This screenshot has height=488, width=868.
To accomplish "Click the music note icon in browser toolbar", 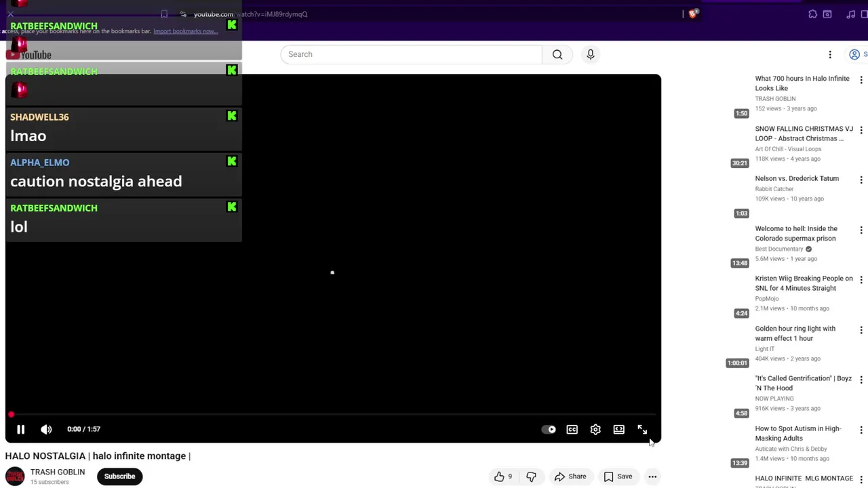I will [851, 14].
